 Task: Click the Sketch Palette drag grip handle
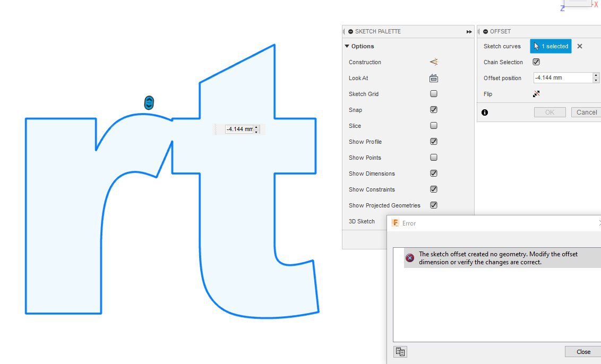tap(344, 31)
